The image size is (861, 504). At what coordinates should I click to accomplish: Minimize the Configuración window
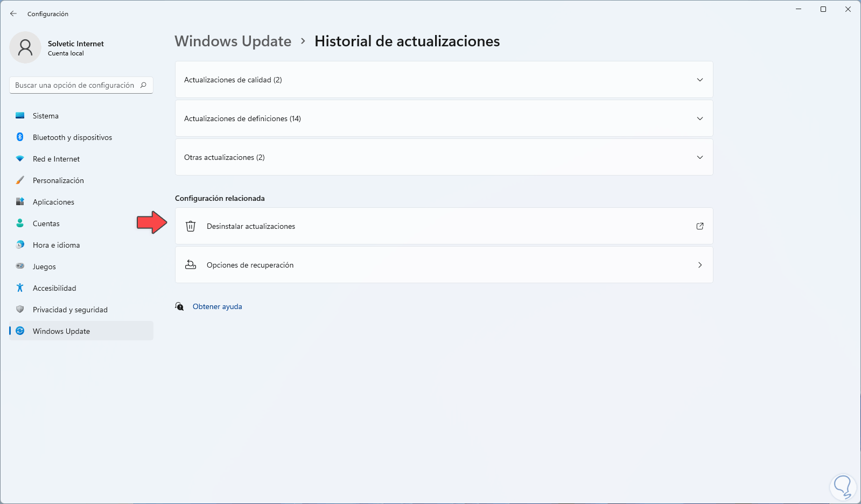[799, 9]
